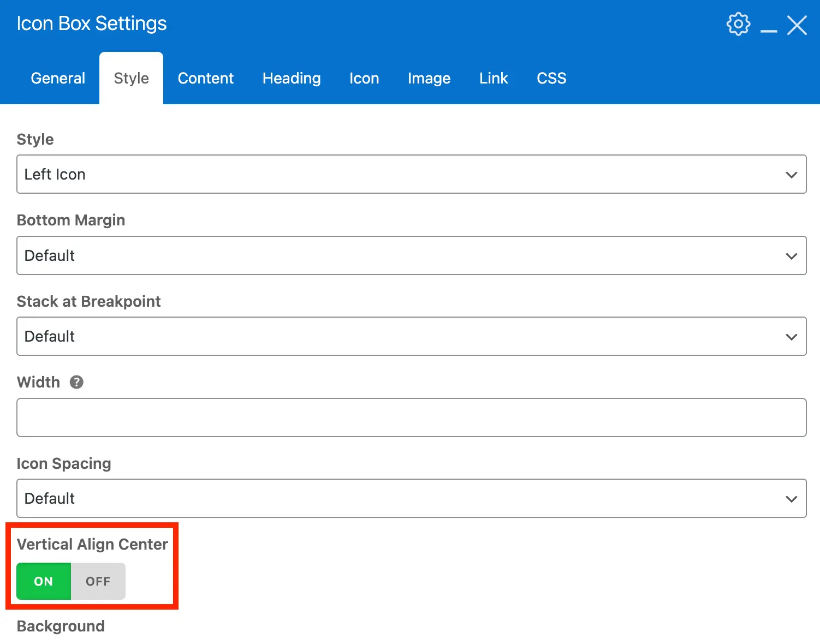Open the settings gear icon
The width and height of the screenshot is (820, 644).
[738, 24]
